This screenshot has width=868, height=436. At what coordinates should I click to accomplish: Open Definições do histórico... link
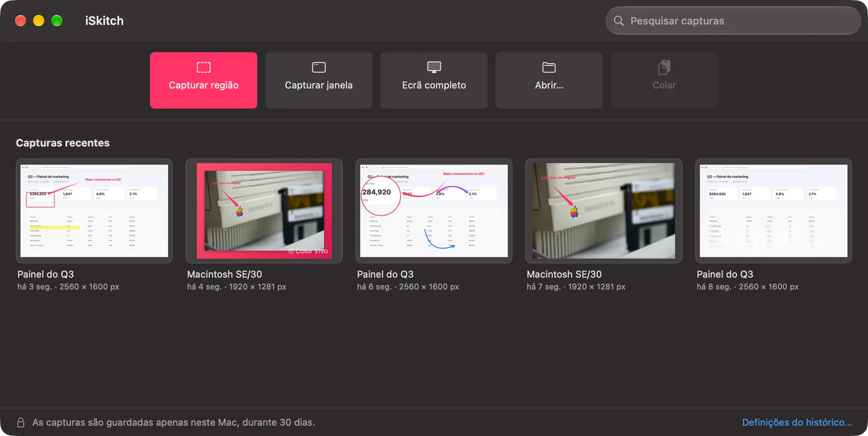point(796,422)
